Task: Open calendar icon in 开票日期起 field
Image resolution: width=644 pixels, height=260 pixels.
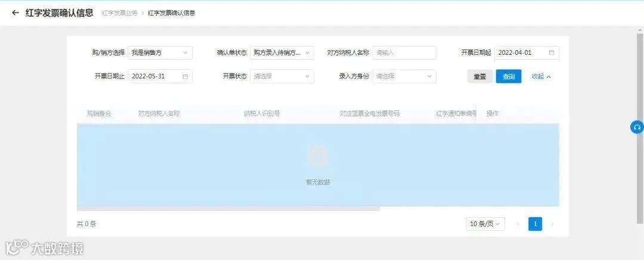Action: pos(552,52)
